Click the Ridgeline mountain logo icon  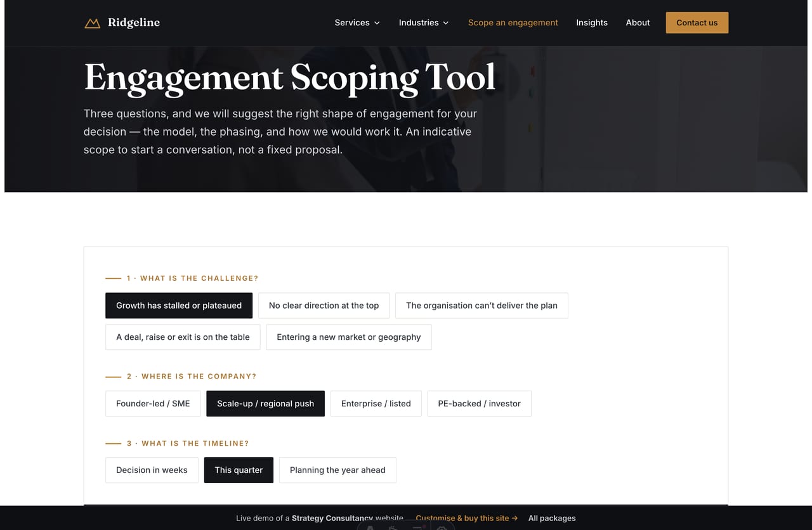93,23
